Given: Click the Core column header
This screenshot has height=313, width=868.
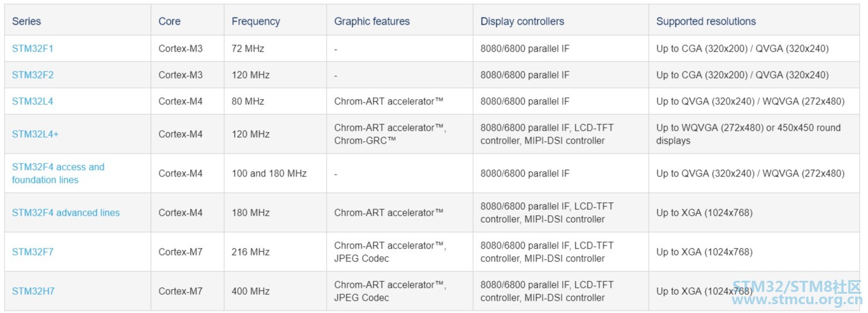Looking at the screenshot, I should coord(169,21).
